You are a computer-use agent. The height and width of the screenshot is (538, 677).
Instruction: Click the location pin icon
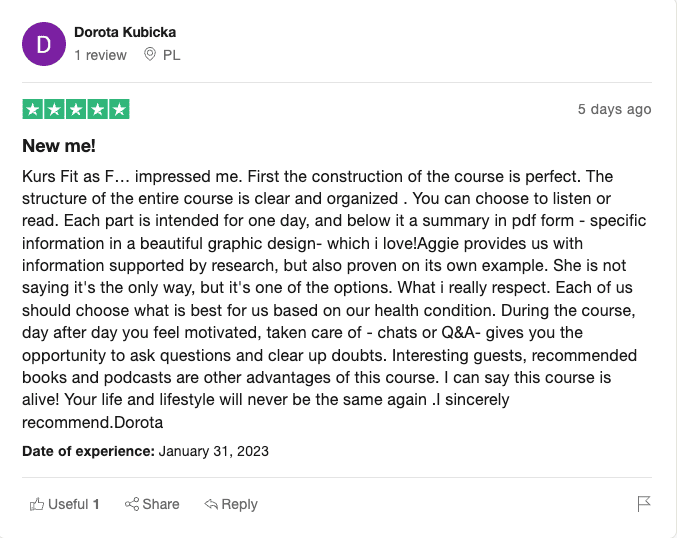pyautogui.click(x=151, y=55)
